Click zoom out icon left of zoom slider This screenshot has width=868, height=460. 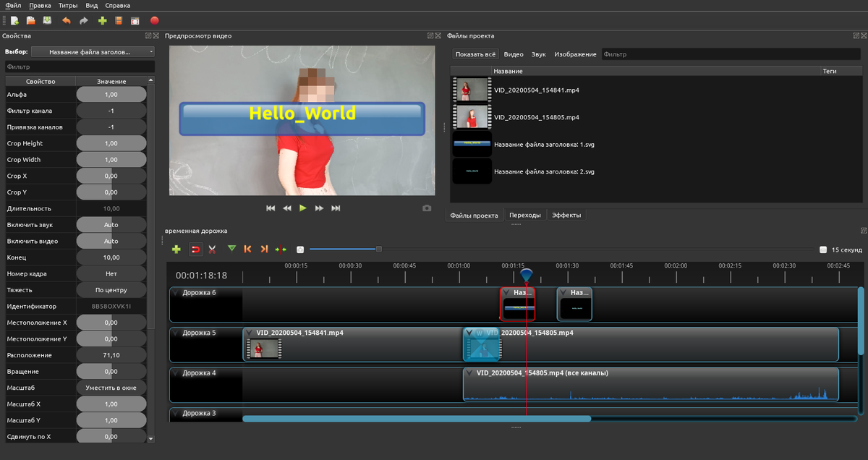pyautogui.click(x=300, y=250)
